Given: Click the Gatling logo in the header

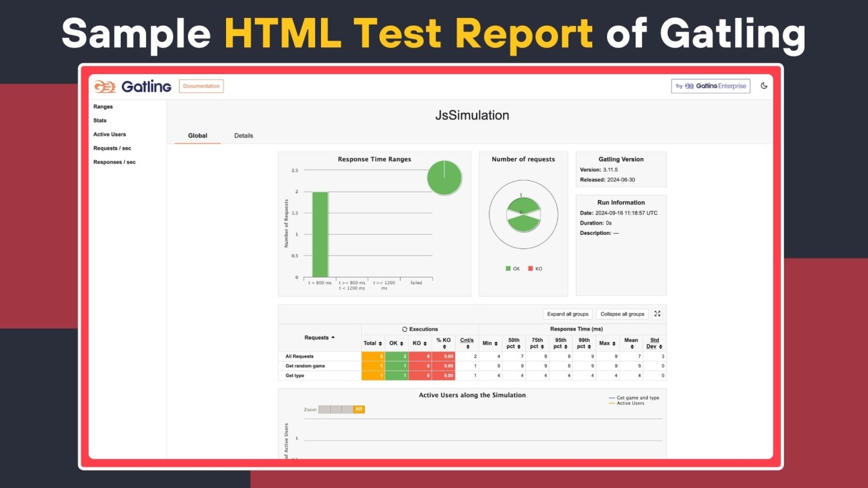Looking at the screenshot, I should pyautogui.click(x=132, y=86).
